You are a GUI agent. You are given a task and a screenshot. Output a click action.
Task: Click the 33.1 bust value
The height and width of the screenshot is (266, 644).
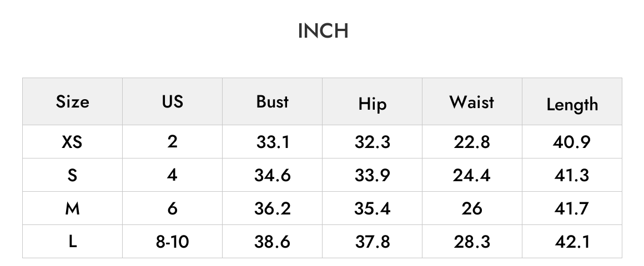[x=273, y=142]
